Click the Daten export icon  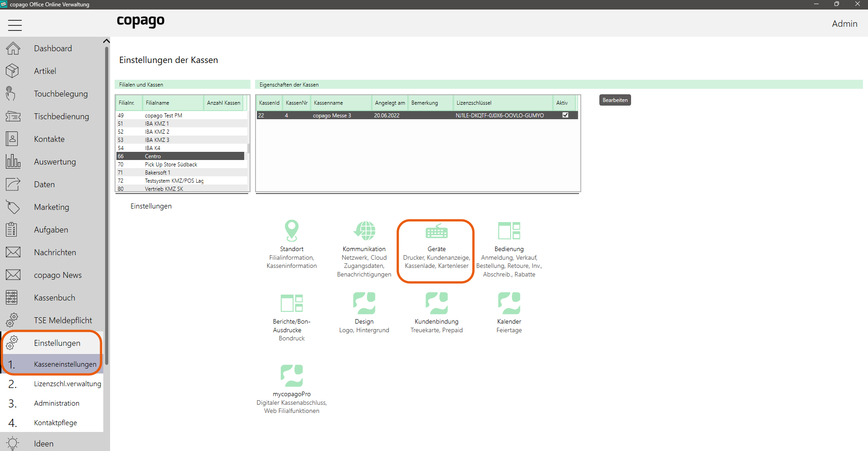tap(13, 184)
